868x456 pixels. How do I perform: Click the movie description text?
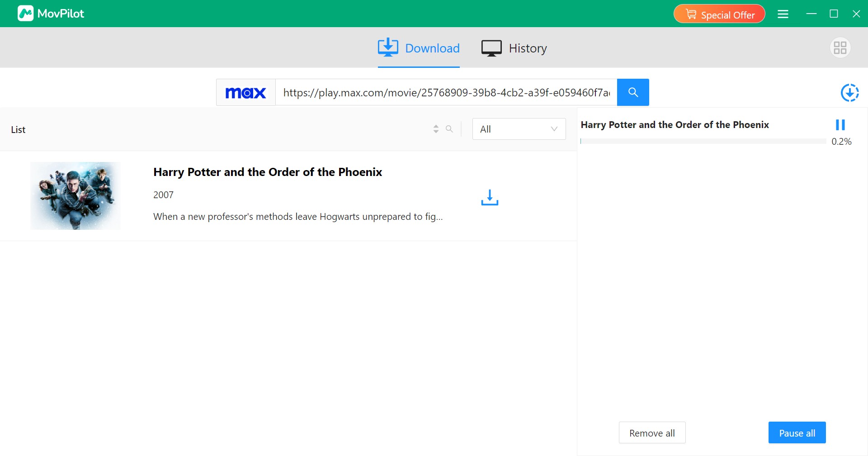pyautogui.click(x=298, y=217)
